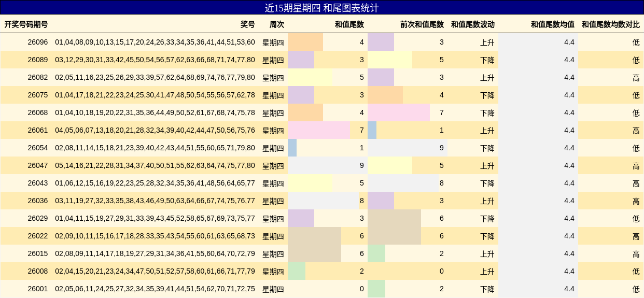
Task: Click the 4.4 mean value in row 26075
Action: (x=569, y=95)
